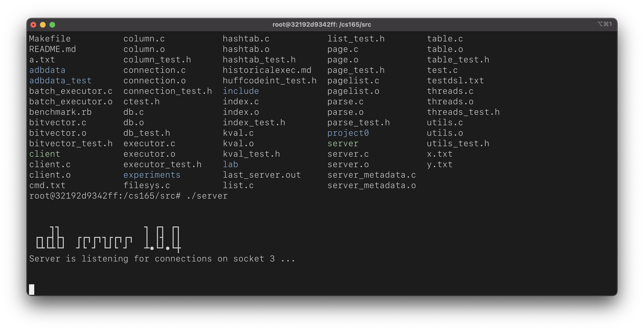This screenshot has height=331, width=644.
Task: Click index_test.h file name
Action: click(254, 123)
